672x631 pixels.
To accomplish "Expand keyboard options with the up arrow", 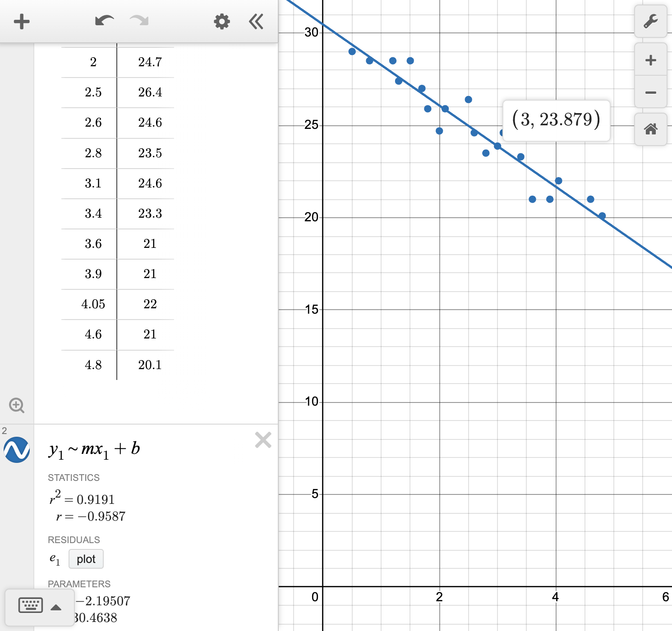I will (x=56, y=607).
